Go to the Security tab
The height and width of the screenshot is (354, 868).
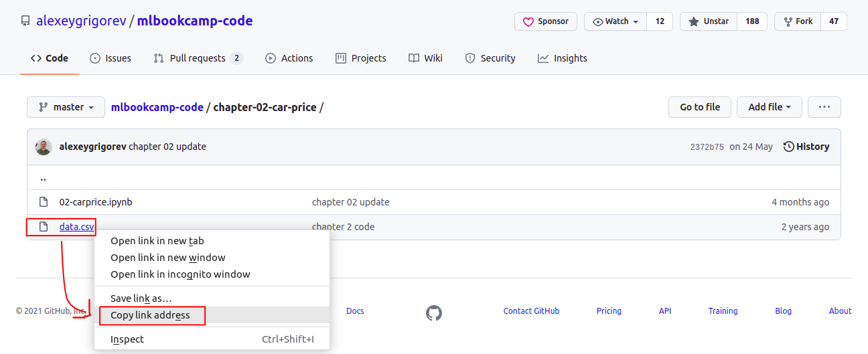[490, 58]
